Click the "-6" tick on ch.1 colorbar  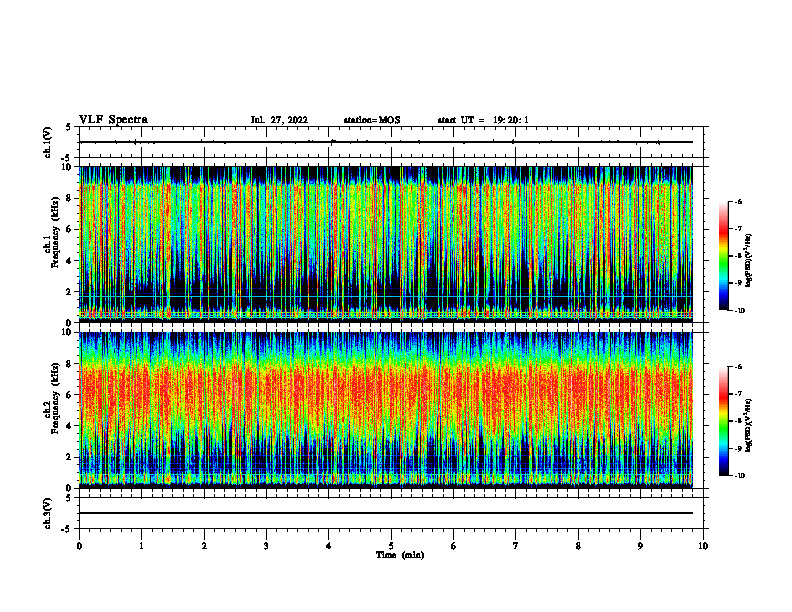(738, 202)
